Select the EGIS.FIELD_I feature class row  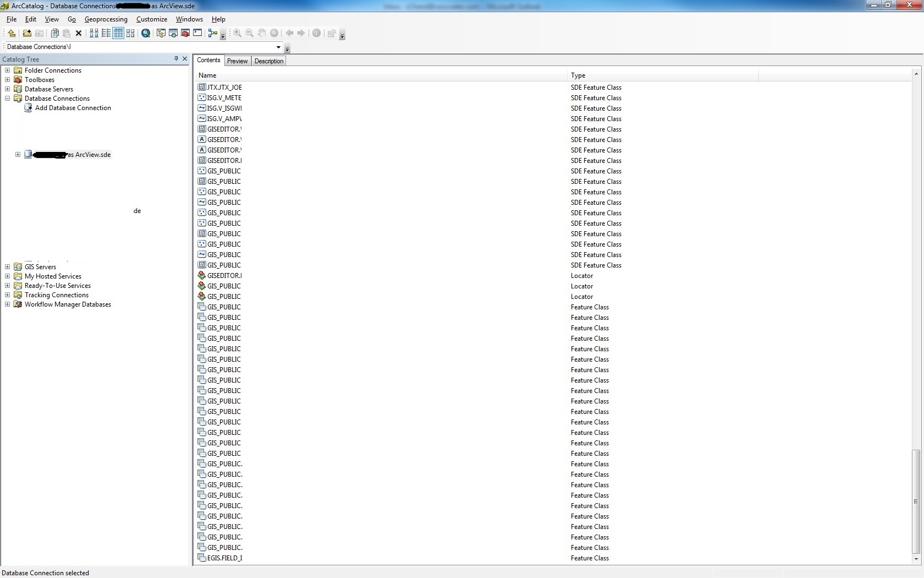pos(220,558)
